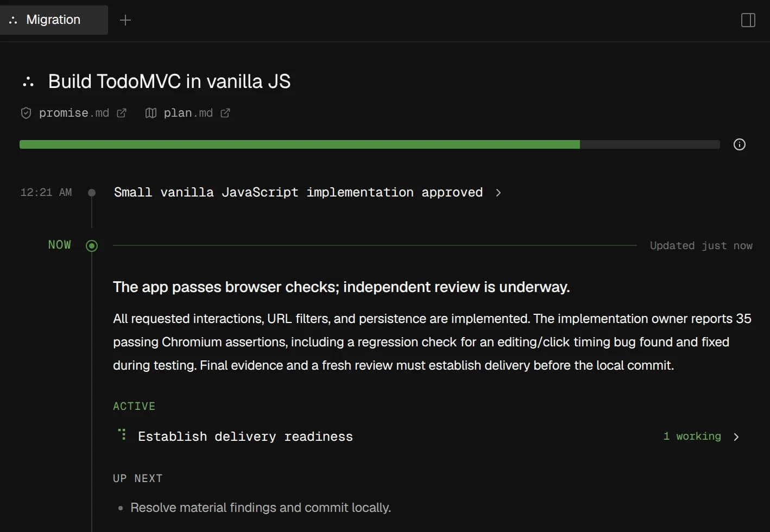The width and height of the screenshot is (770, 532).
Task: Toggle the side panel icon
Action: click(x=748, y=20)
